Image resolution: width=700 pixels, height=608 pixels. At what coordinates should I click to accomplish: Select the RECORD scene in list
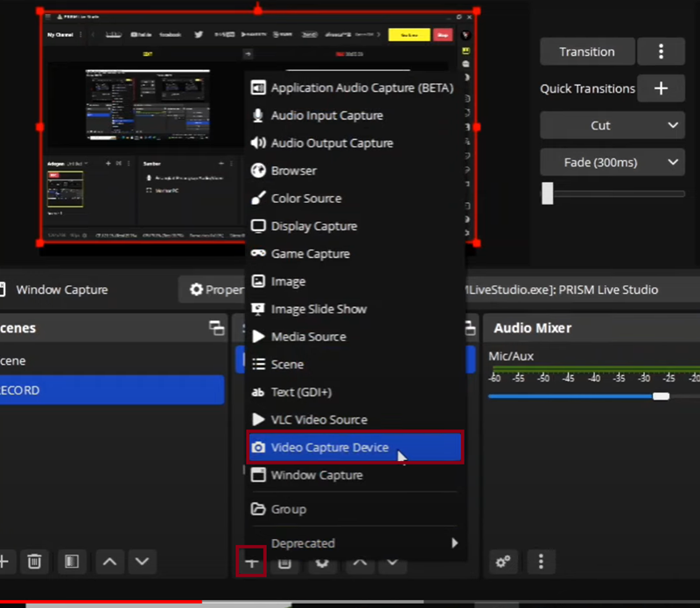tap(109, 390)
